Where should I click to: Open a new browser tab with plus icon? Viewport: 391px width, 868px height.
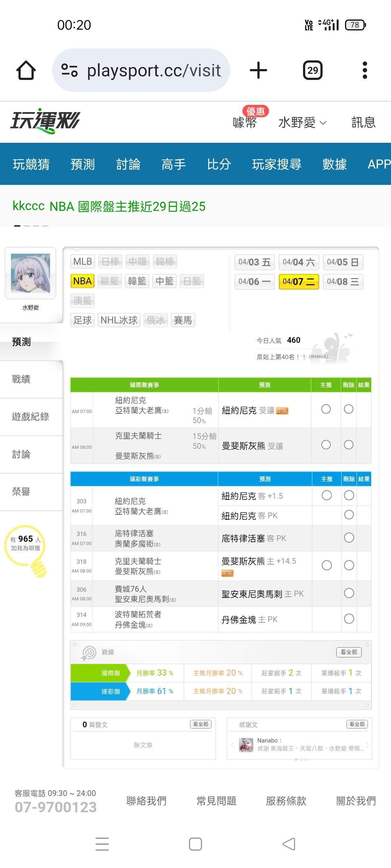258,70
